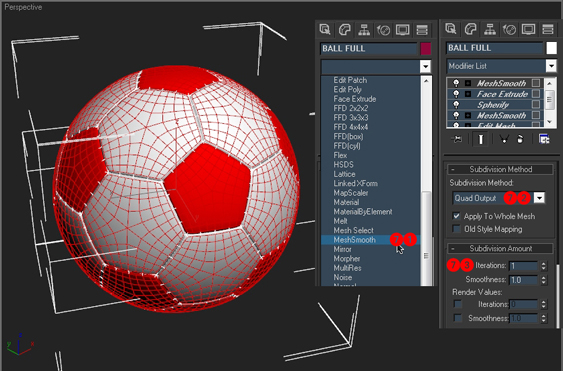Choose MultiRes from the modifier list
This screenshot has height=371, width=563.
[x=347, y=268]
